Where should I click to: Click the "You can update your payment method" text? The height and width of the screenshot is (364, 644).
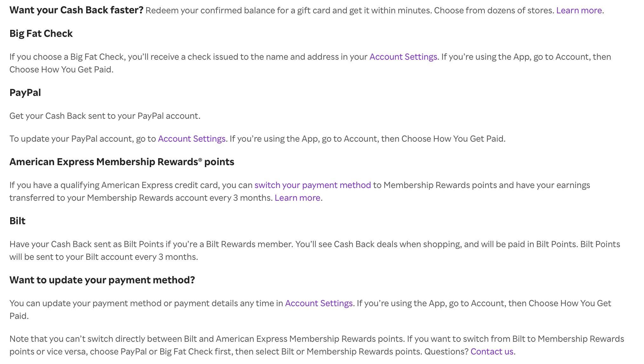click(x=143, y=303)
